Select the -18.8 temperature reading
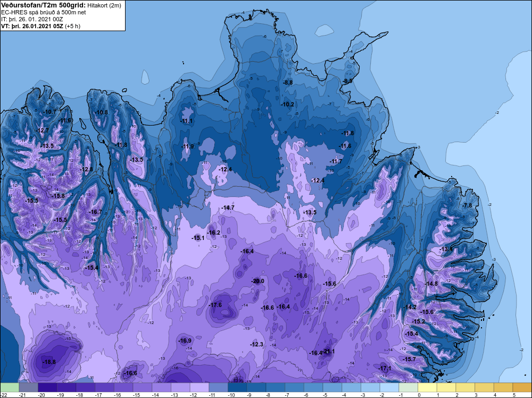The image size is (532, 398). coord(49,362)
